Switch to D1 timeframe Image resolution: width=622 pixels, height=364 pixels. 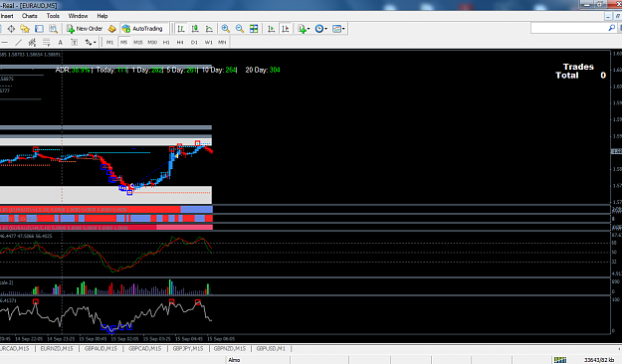pos(194,42)
